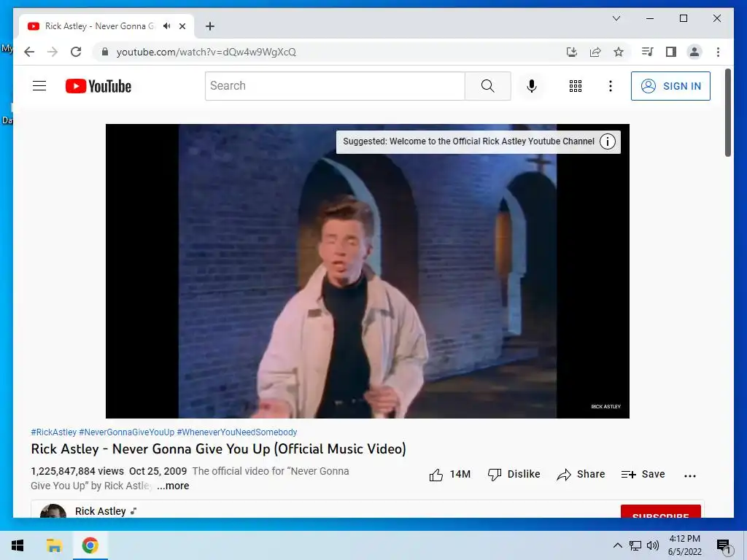The image size is (747, 560).
Task: Open the #RickAstley hashtag link
Action: coord(53,432)
